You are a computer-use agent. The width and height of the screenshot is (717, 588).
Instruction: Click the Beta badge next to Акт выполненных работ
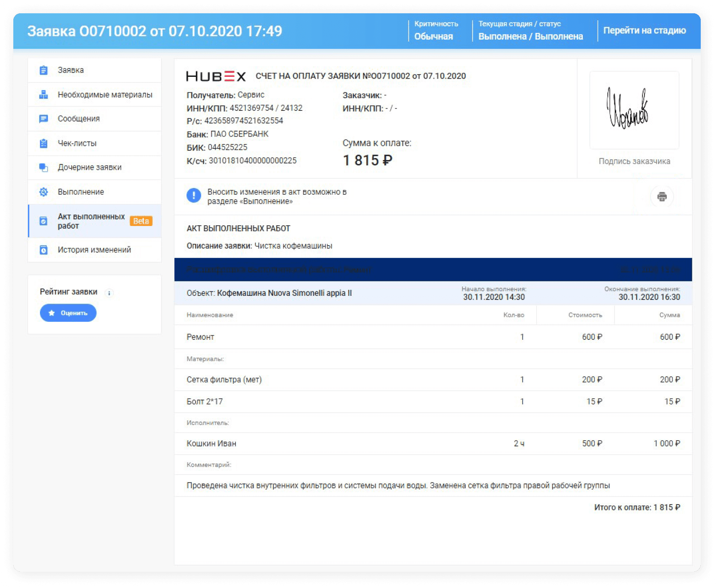(x=141, y=221)
